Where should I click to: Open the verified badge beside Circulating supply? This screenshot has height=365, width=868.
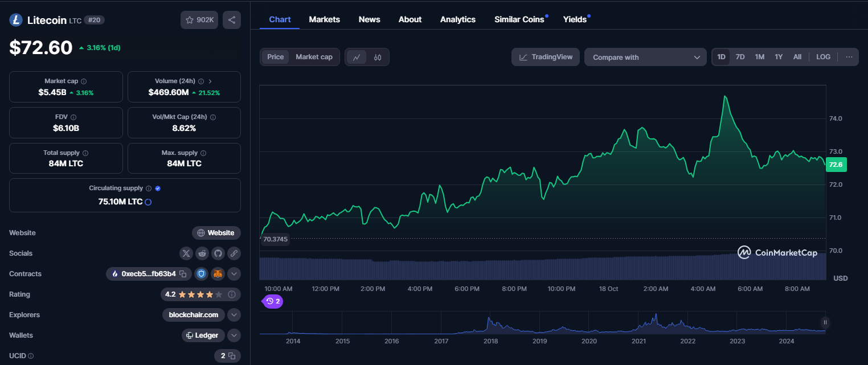[158, 188]
